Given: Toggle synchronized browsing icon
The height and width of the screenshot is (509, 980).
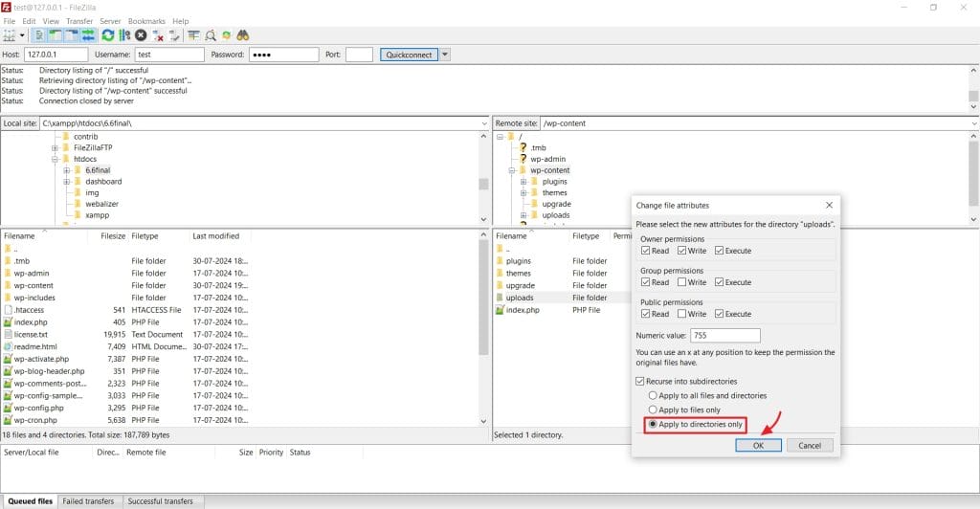Looking at the screenshot, I should pos(226,35).
